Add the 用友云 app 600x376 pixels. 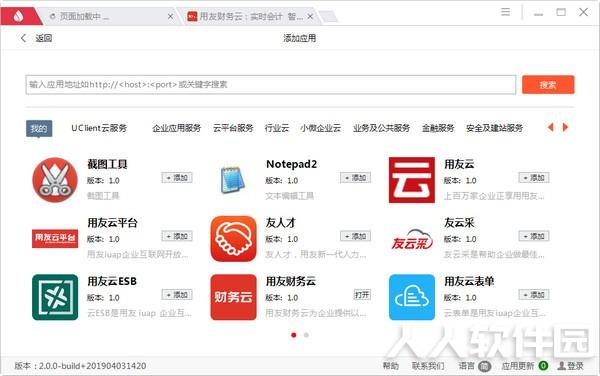click(x=534, y=177)
